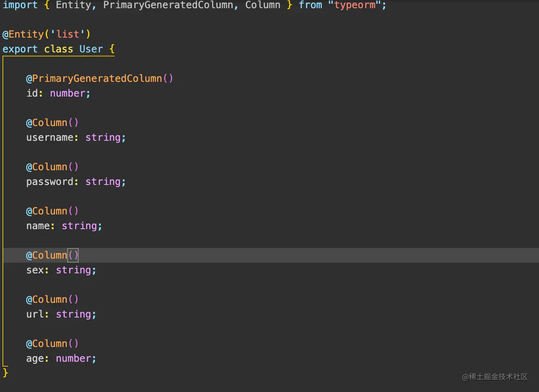Click the "string" type of username
Viewport: 539px width, 392px height.
pyautogui.click(x=103, y=137)
